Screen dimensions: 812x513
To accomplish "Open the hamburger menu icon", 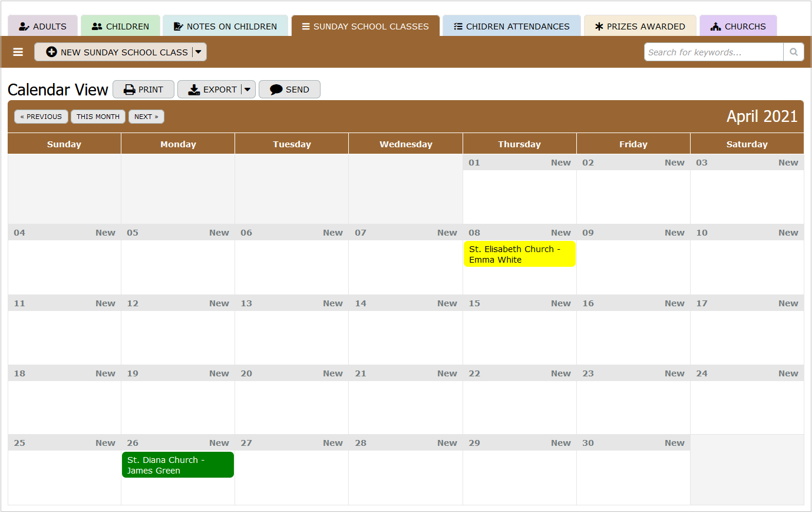I will click(18, 52).
